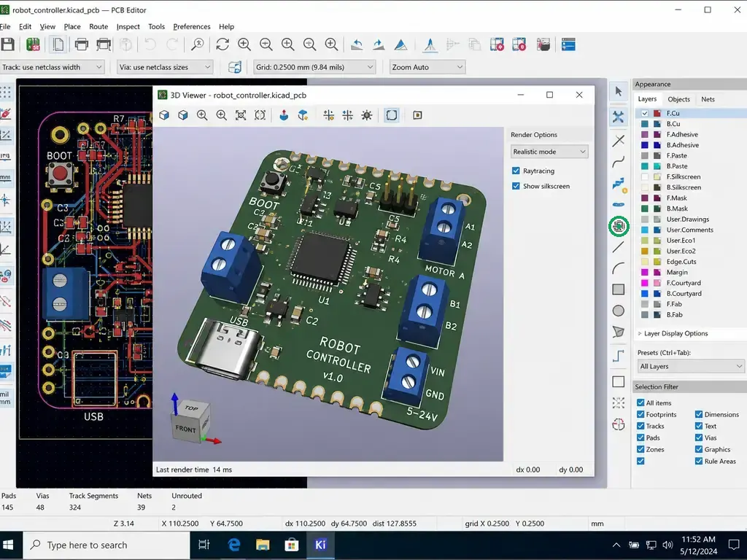The height and width of the screenshot is (560, 747).
Task: Open the Scripting console icon
Action: 568,44
